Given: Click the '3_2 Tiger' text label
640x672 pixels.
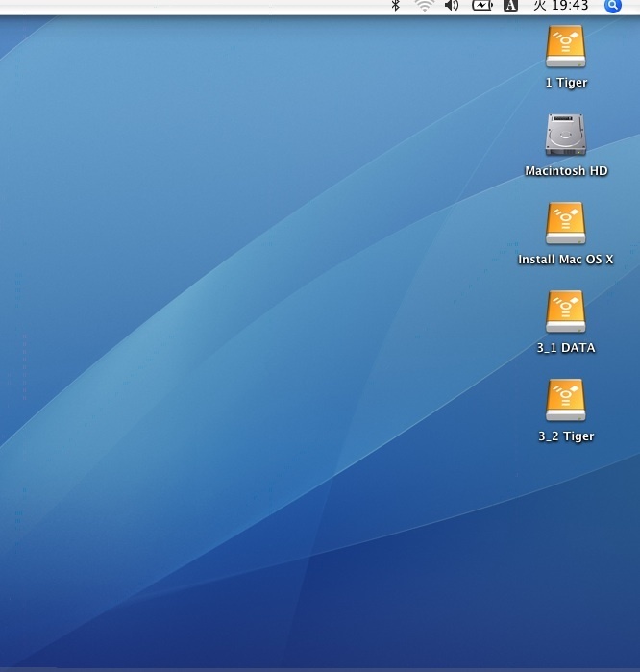Looking at the screenshot, I should pos(566,436).
